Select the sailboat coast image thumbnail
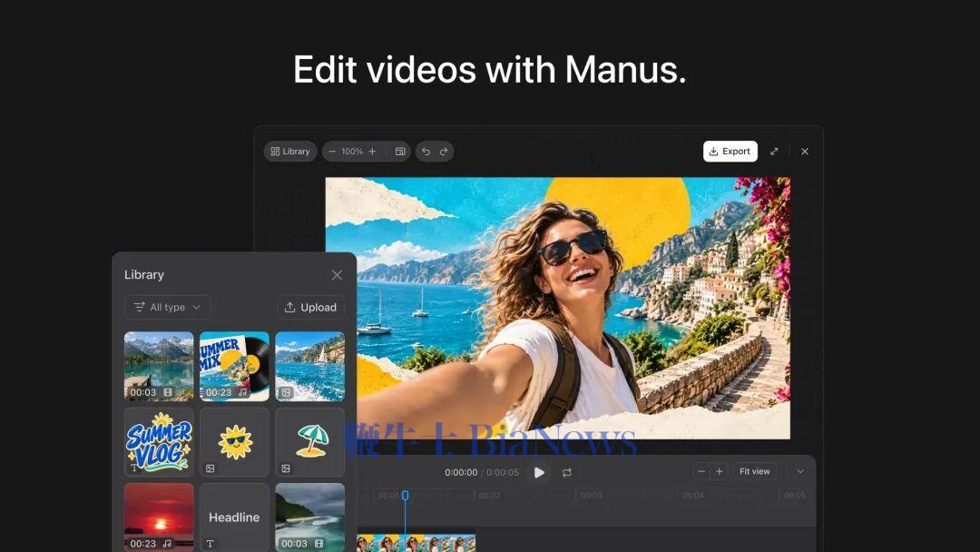This screenshot has width=980, height=552. (x=310, y=366)
